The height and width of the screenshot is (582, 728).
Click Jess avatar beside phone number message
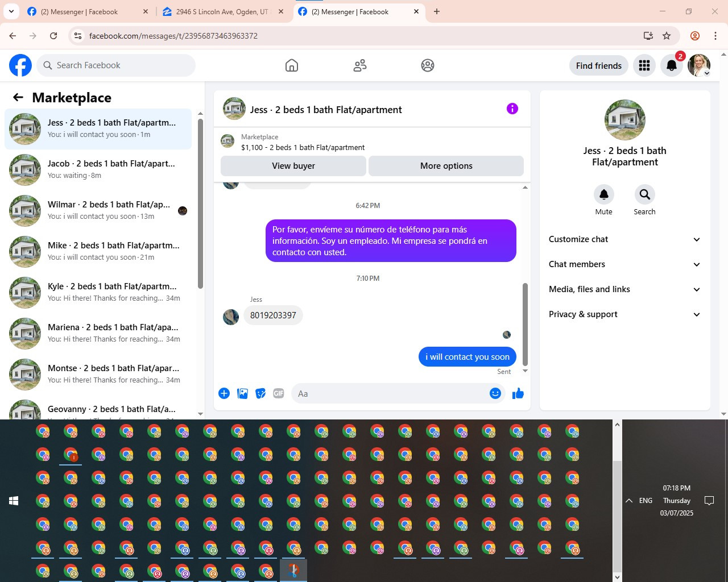pos(231,317)
